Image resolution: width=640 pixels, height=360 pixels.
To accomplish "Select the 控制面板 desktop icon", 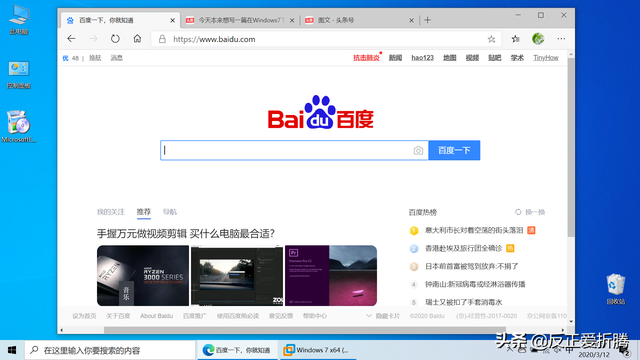I will click(19, 75).
